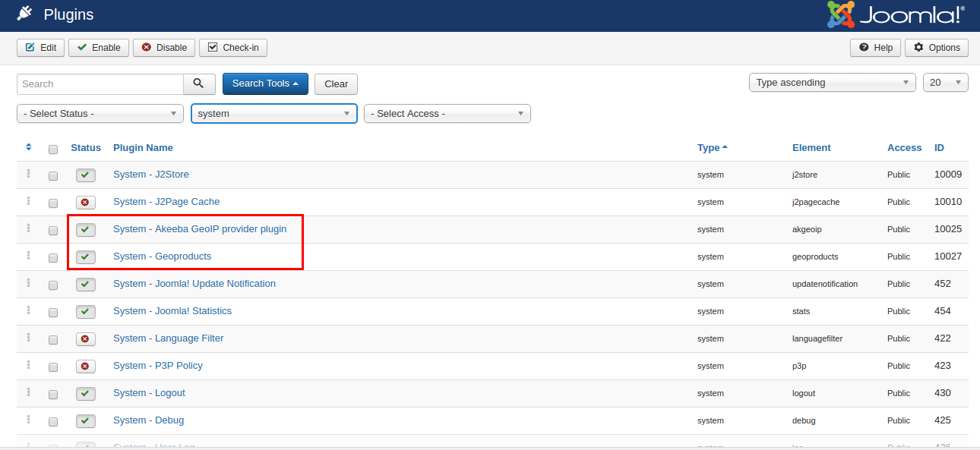
Task: Select checkbox for Akeeba GeoIP provider plugin
Action: [53, 231]
